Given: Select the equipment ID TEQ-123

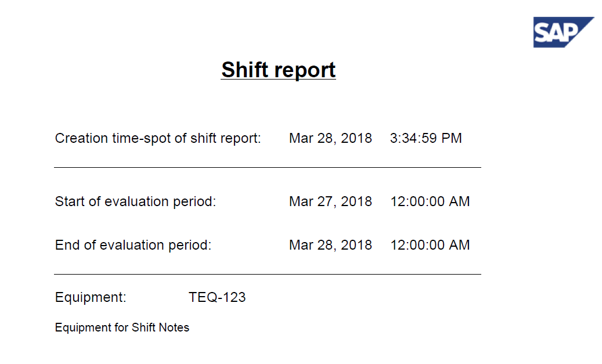Looking at the screenshot, I should pos(217,298).
